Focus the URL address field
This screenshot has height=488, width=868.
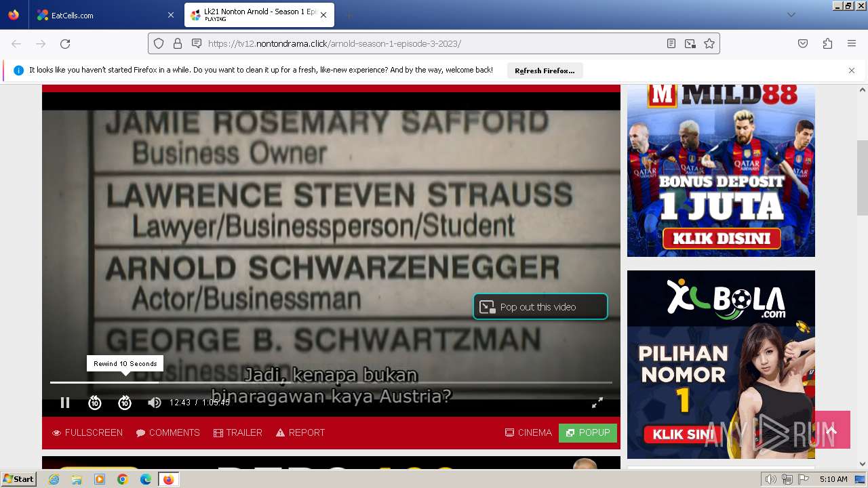[434, 43]
